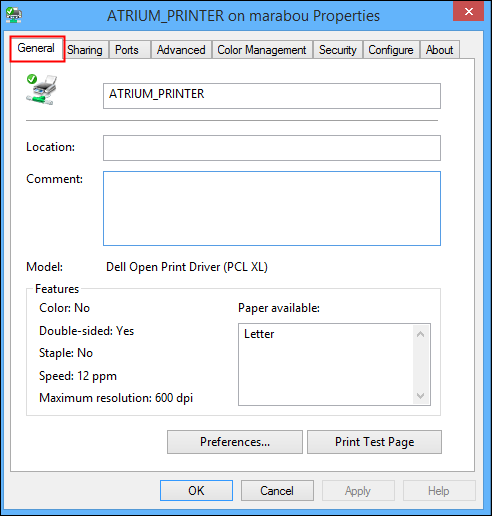This screenshot has width=492, height=516.
Task: Switch to the Sharing tab
Action: [x=85, y=50]
